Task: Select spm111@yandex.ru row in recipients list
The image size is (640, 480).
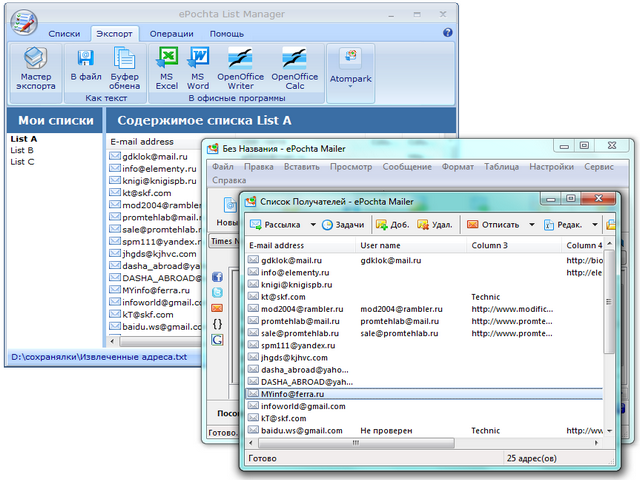Action: pyautogui.click(x=424, y=345)
